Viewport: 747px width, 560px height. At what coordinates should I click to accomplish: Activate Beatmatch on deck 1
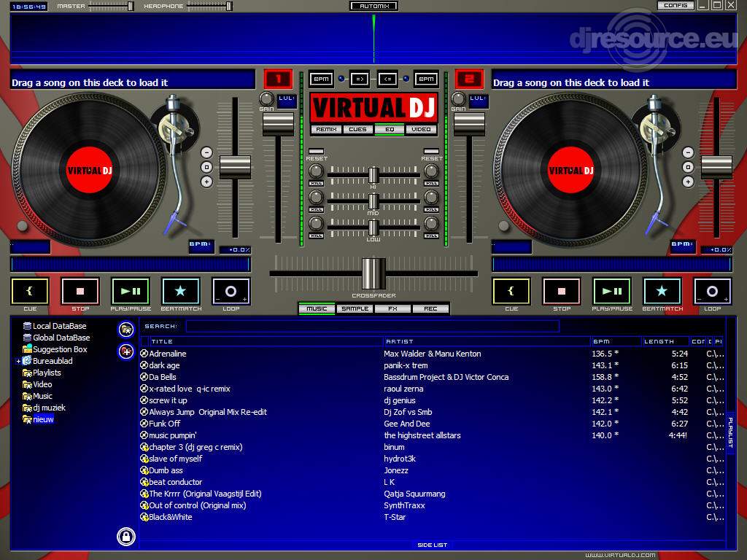click(181, 291)
